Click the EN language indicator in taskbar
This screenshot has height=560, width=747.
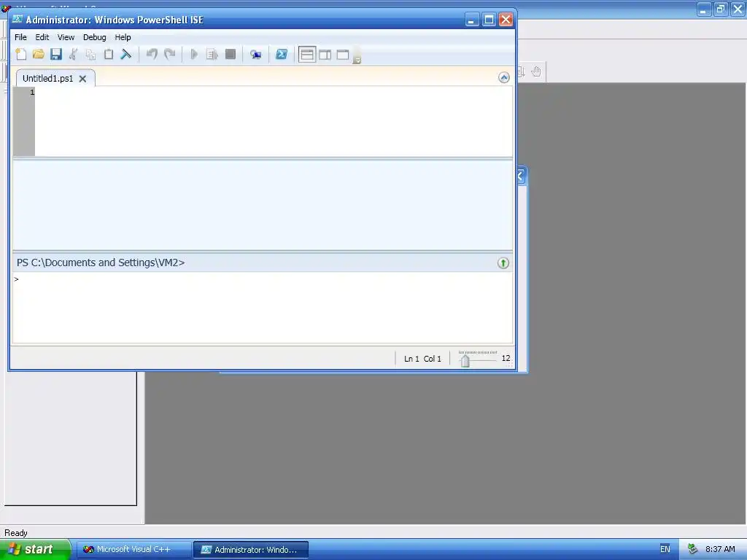(665, 549)
